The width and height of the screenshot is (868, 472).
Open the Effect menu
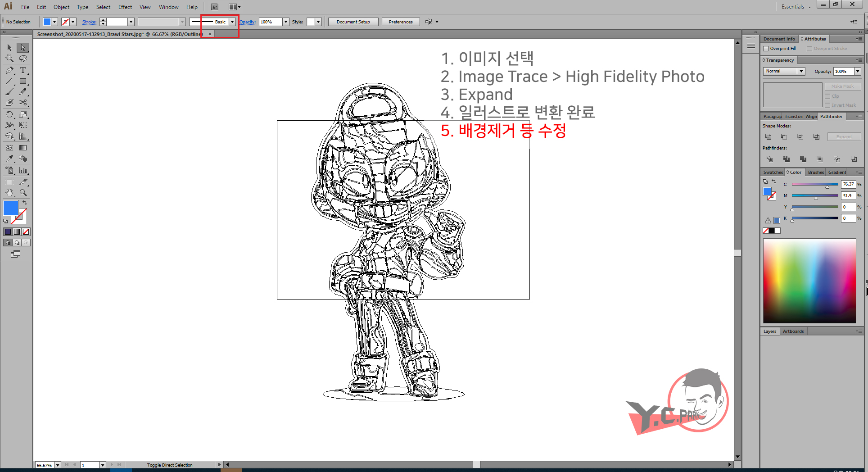click(125, 7)
